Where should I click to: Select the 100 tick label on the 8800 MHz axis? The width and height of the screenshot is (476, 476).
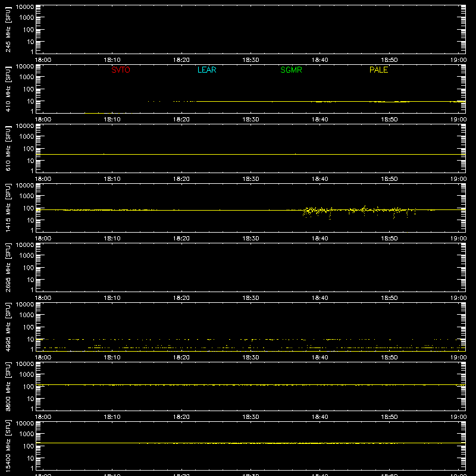click(x=29, y=387)
